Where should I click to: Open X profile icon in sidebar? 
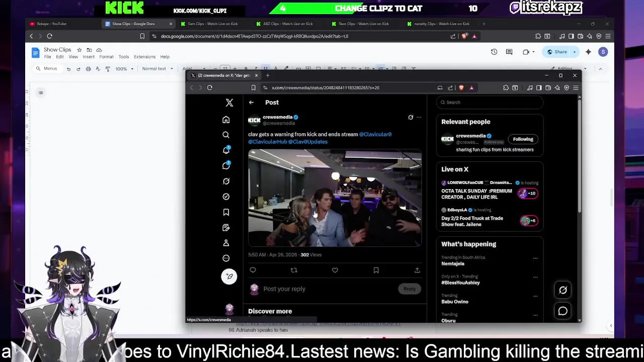tap(226, 243)
